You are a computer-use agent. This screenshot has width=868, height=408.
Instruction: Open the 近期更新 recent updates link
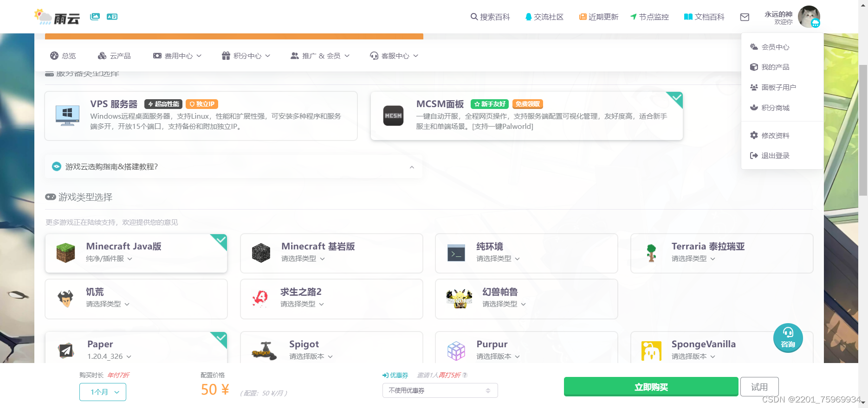pos(599,17)
